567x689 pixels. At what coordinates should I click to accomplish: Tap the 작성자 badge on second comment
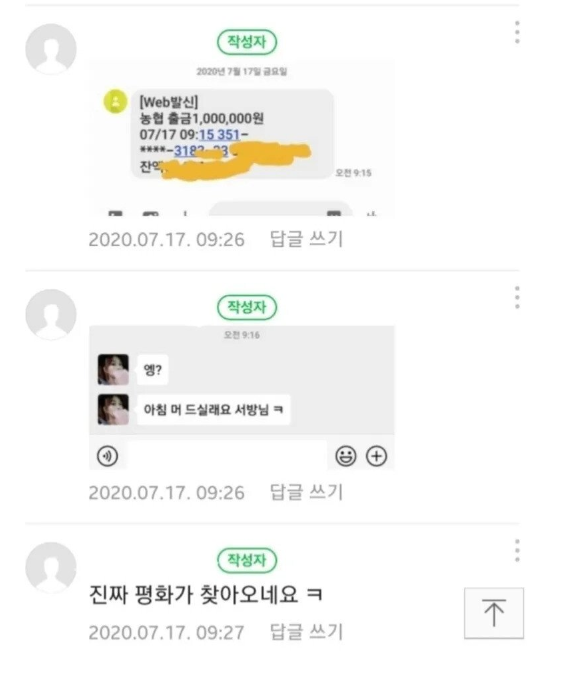point(247,307)
